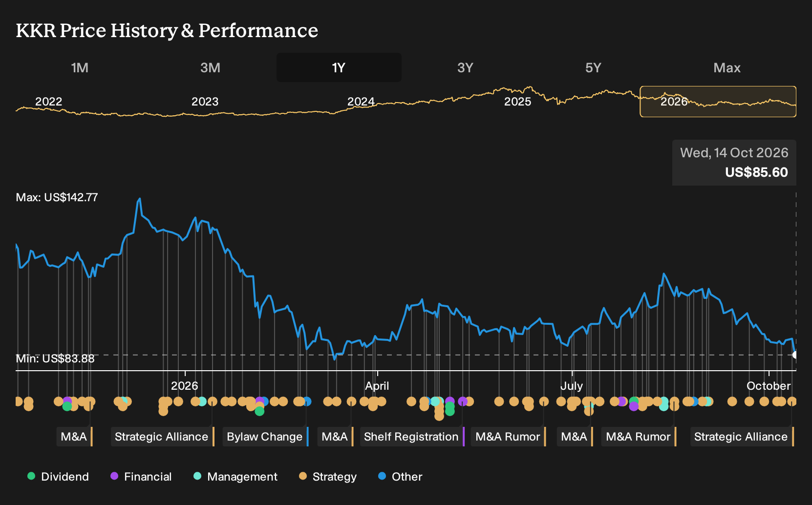
Task: Click the 'July' axis label
Action: click(x=572, y=386)
